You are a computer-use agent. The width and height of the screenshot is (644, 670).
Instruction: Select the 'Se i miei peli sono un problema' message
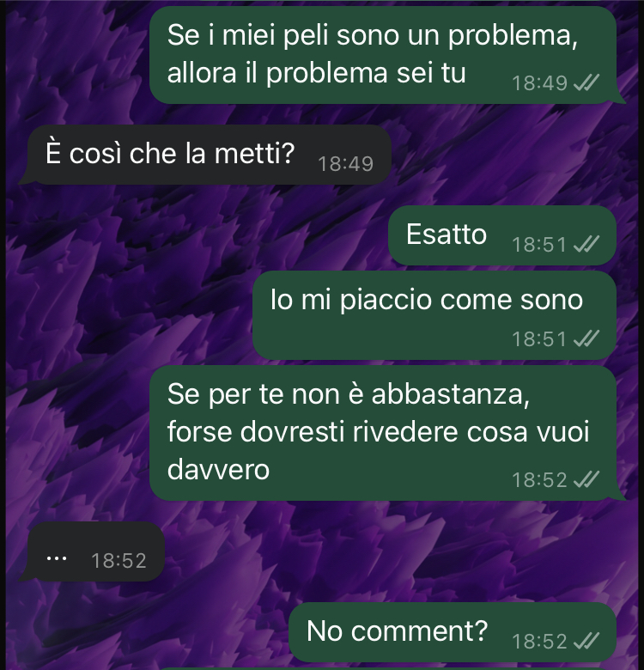(383, 55)
